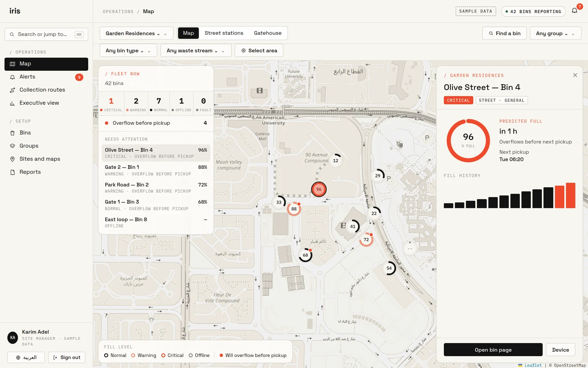Click the last red fill history bar

(570, 195)
